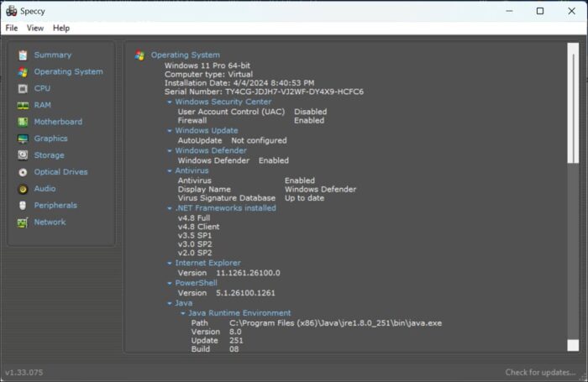This screenshot has height=382, width=588.
Task: Click the Operating System heading in main panel
Action: (x=186, y=55)
